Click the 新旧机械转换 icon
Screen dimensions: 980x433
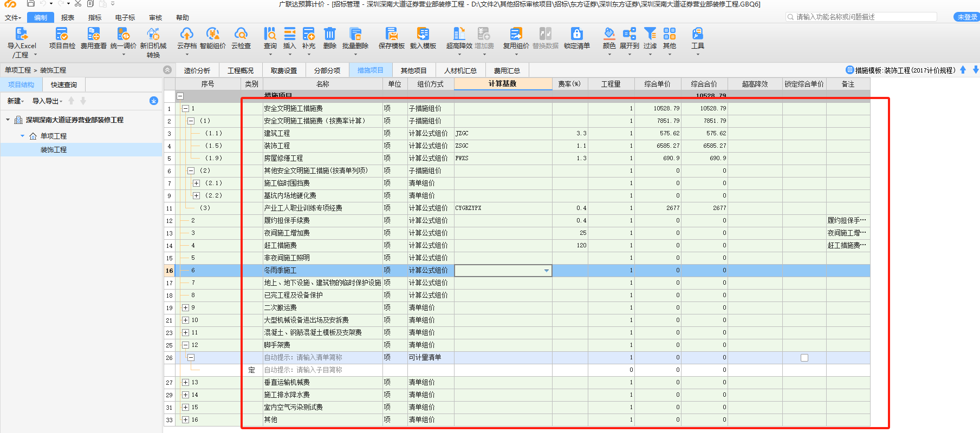click(153, 34)
